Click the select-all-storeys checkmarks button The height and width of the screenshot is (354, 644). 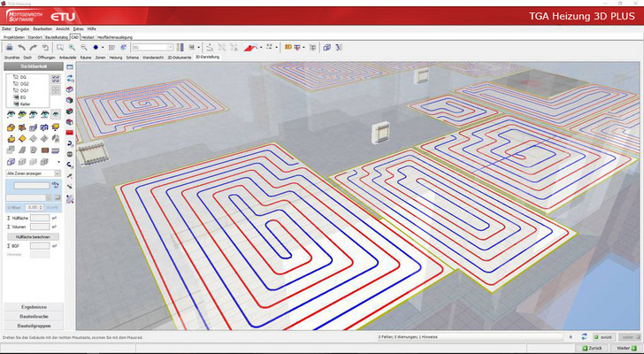click(56, 79)
